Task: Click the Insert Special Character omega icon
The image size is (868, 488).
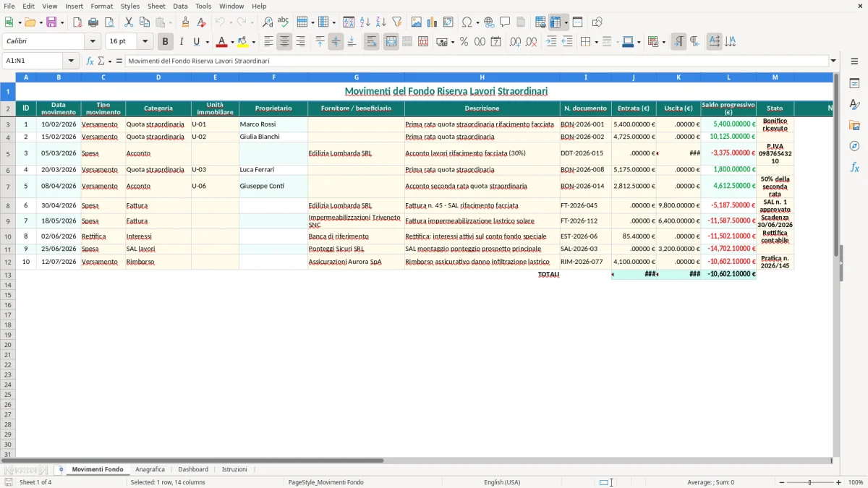Action: point(467,22)
